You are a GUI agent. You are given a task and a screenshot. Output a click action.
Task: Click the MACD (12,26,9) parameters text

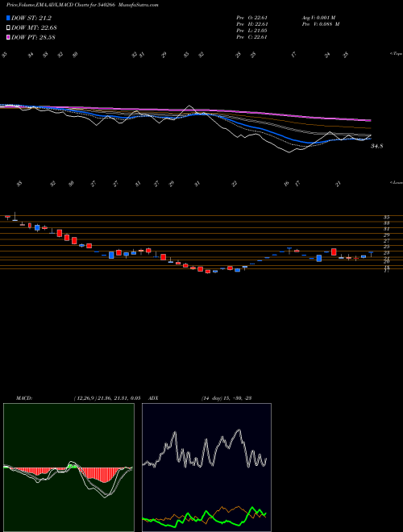click(x=106, y=398)
